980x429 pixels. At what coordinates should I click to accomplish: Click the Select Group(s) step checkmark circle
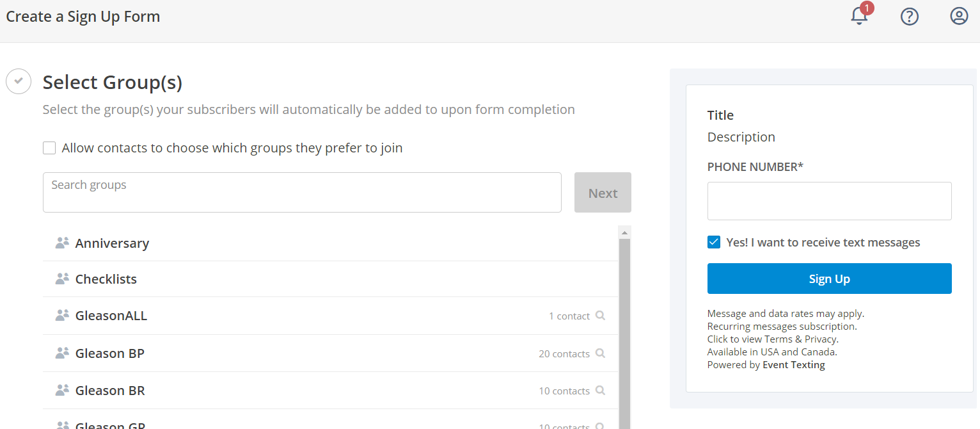tap(19, 81)
